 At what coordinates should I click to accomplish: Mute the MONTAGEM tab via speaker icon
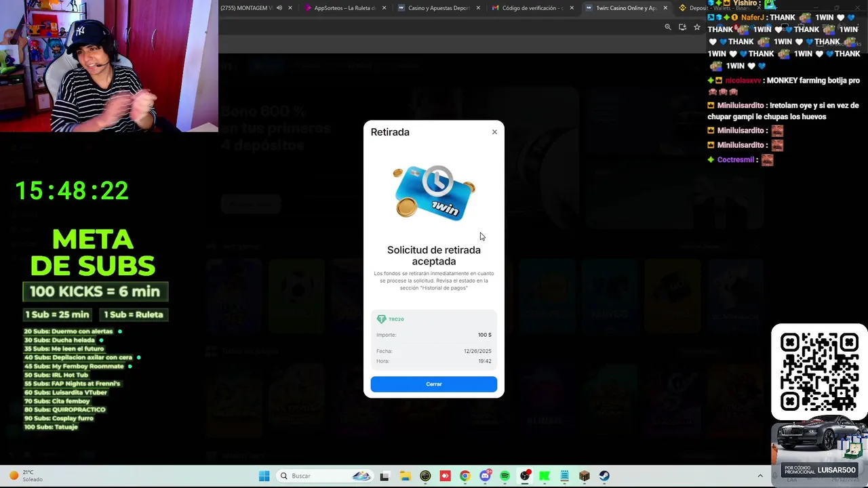pyautogui.click(x=279, y=8)
